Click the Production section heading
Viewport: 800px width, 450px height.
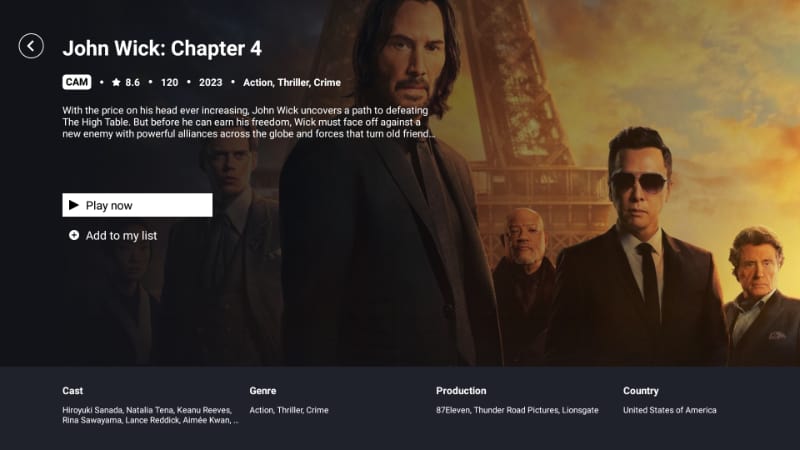click(x=461, y=391)
